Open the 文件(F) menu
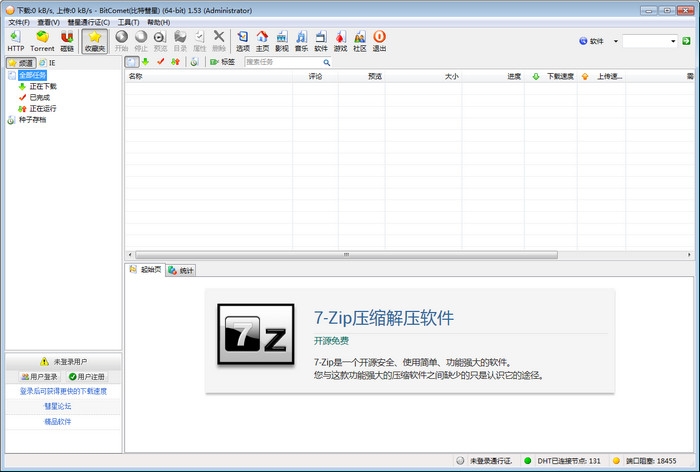The height and width of the screenshot is (472, 700). (19, 22)
